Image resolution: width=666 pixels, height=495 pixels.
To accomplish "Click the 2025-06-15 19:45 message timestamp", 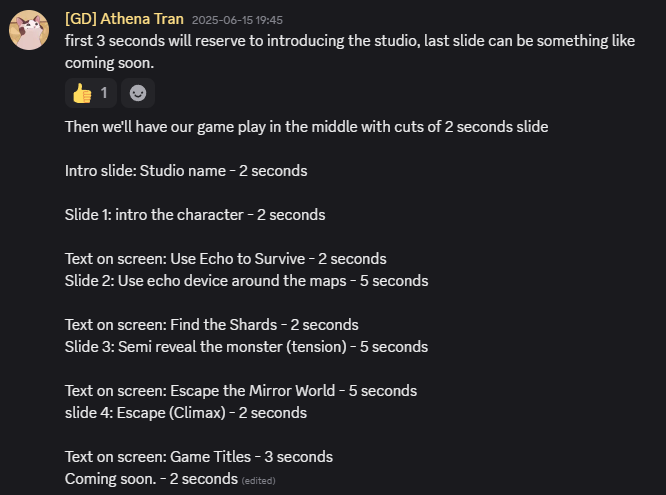I will click(237, 19).
